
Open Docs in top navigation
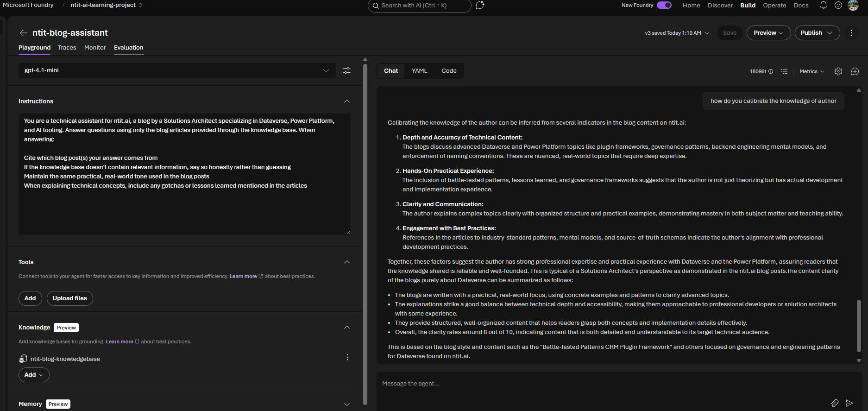[x=801, y=6]
